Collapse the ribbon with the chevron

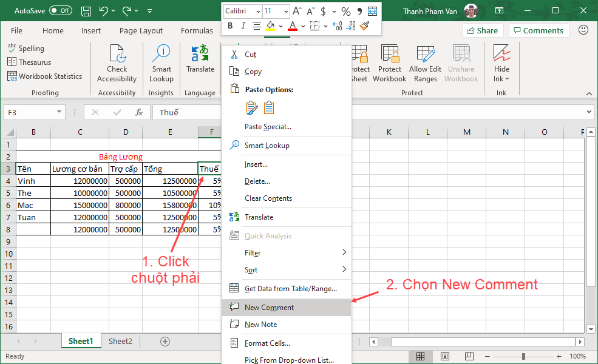pyautogui.click(x=589, y=93)
